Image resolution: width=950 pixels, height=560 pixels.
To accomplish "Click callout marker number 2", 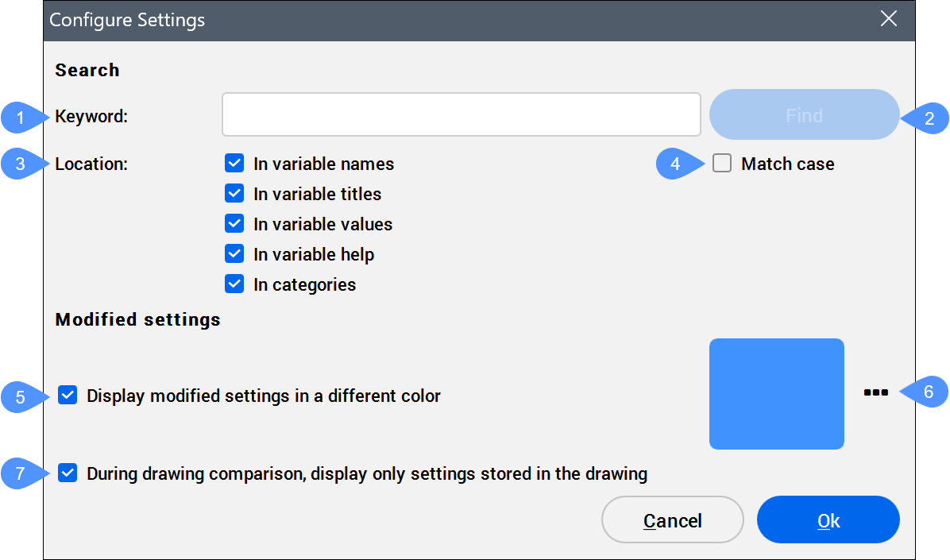I will [929, 118].
